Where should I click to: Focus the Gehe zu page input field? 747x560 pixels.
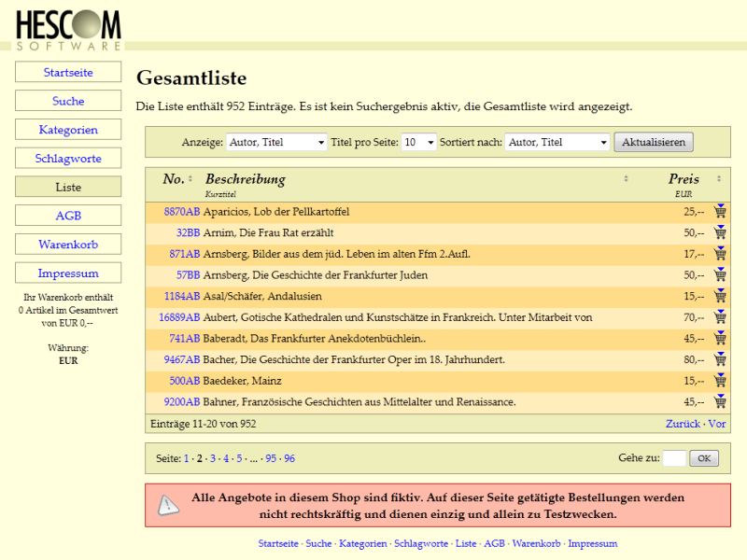674,458
